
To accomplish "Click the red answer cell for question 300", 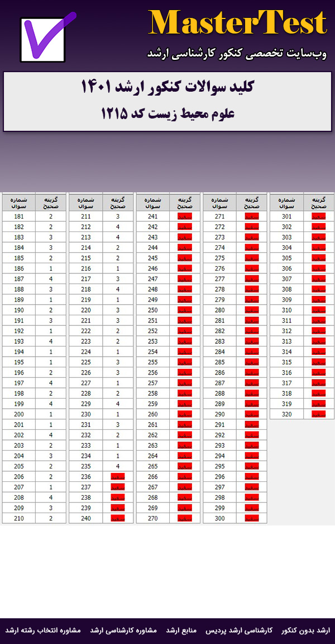I will pos(252,518).
